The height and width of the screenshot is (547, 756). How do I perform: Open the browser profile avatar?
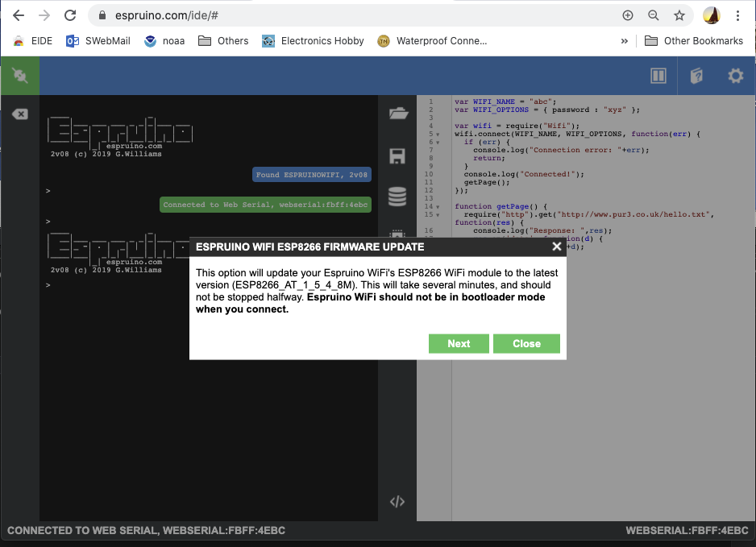coord(711,15)
